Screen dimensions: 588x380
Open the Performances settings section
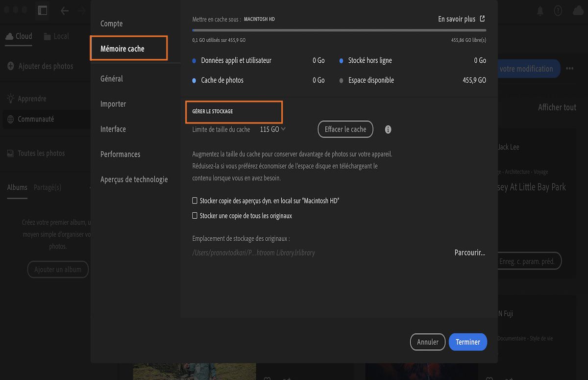click(120, 154)
